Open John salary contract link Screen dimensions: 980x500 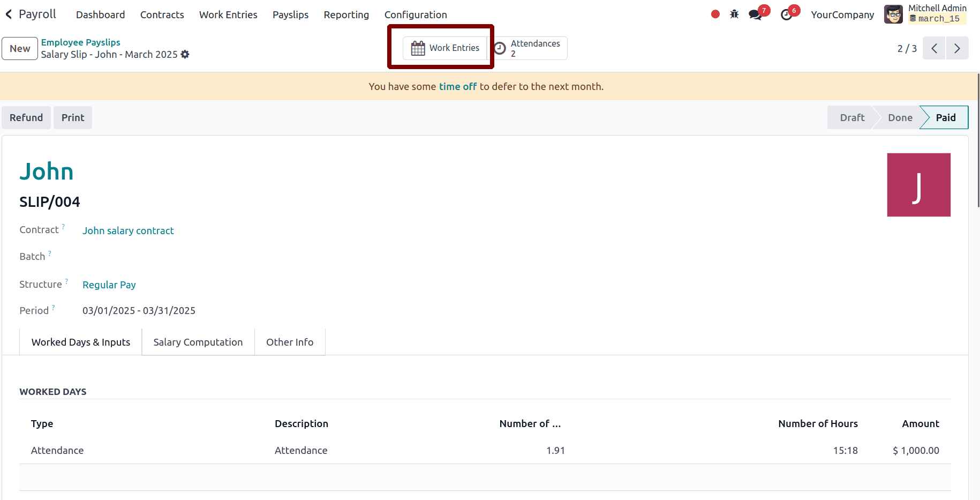pyautogui.click(x=128, y=230)
